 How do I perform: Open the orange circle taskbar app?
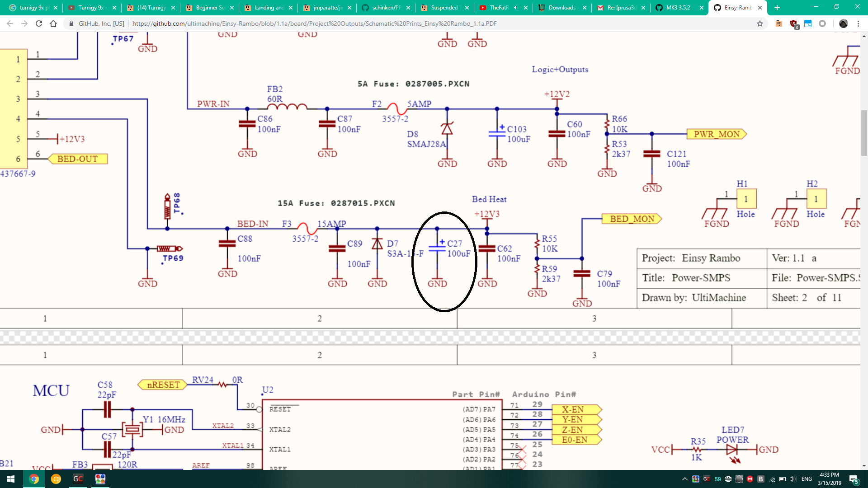56,479
